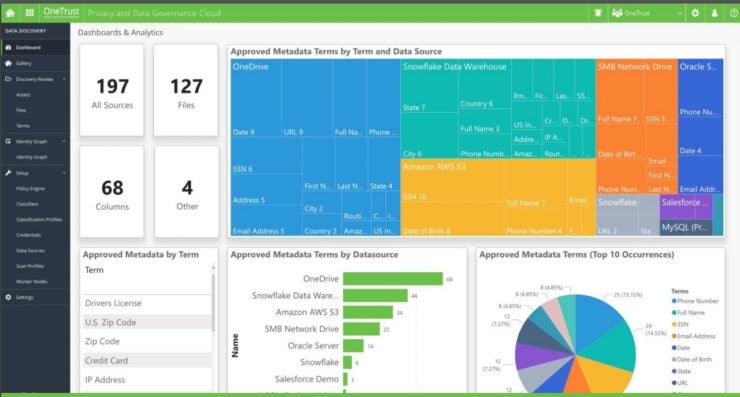The width and height of the screenshot is (740, 397).
Task: Open the user profile icon
Action: coord(715,13)
